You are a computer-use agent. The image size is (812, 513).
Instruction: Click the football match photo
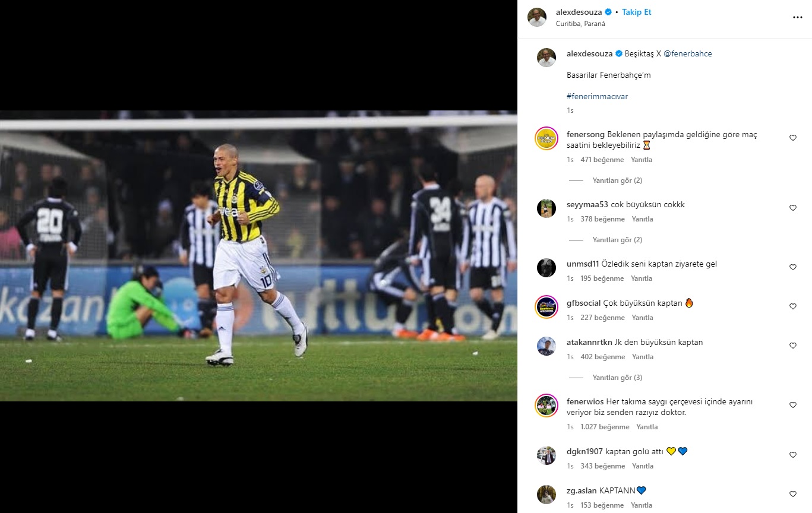pos(258,256)
